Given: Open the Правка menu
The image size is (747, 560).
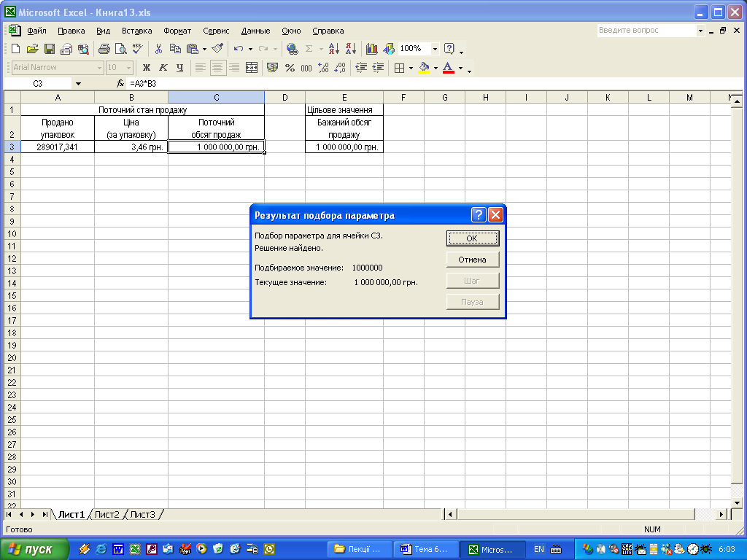Looking at the screenshot, I should coord(71,31).
